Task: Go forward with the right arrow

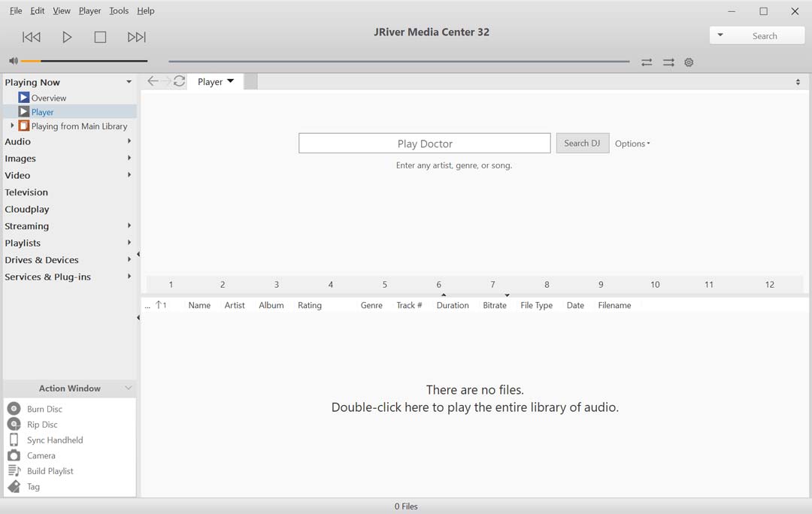Action: pos(165,80)
